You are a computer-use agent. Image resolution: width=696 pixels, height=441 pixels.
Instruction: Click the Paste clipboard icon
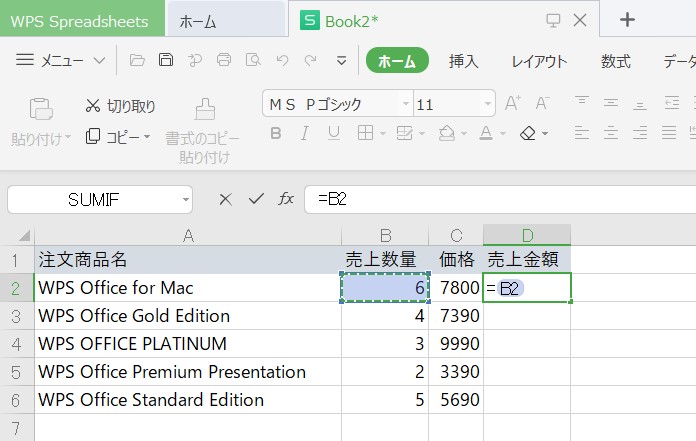[41, 109]
